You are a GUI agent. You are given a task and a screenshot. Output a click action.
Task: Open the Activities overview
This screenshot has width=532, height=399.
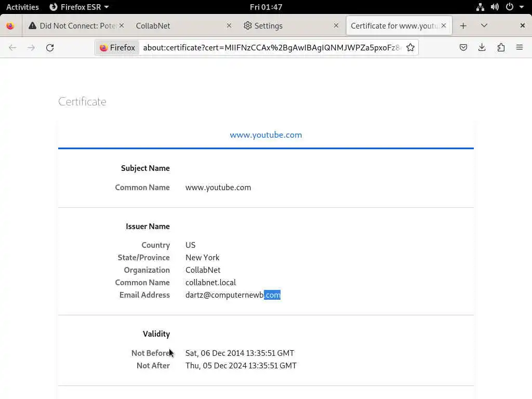[x=22, y=7]
